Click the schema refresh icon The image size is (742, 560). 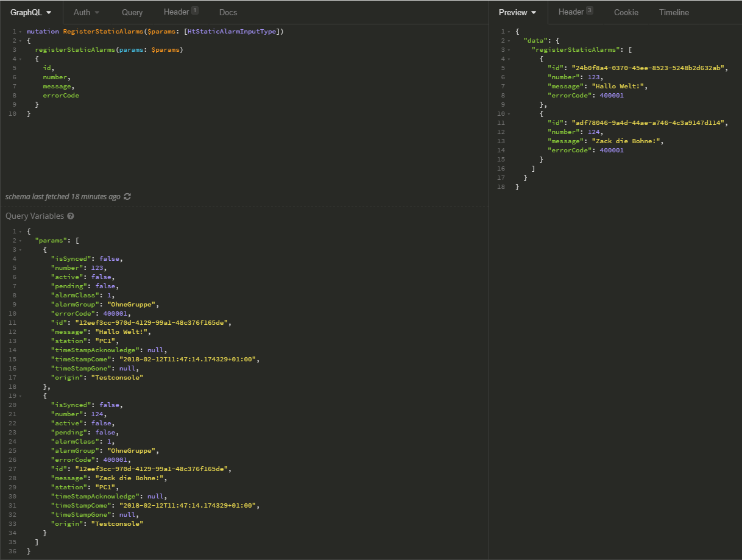(127, 197)
